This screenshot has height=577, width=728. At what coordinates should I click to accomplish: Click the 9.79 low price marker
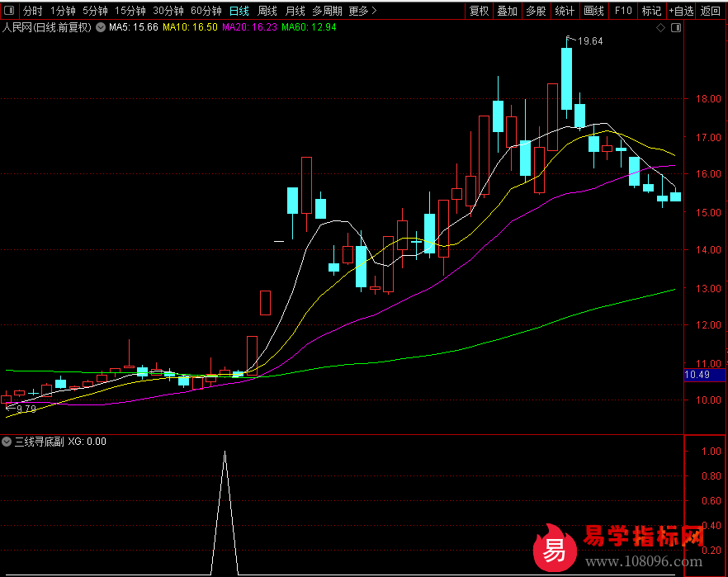pyautogui.click(x=26, y=409)
